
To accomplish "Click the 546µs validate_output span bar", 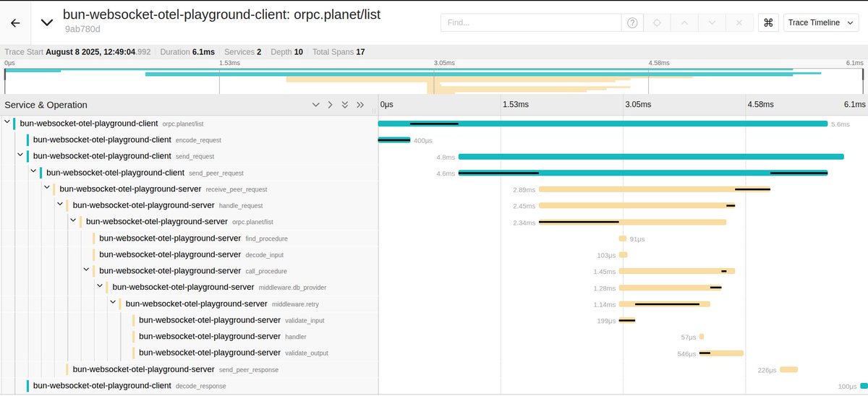I will (721, 353).
